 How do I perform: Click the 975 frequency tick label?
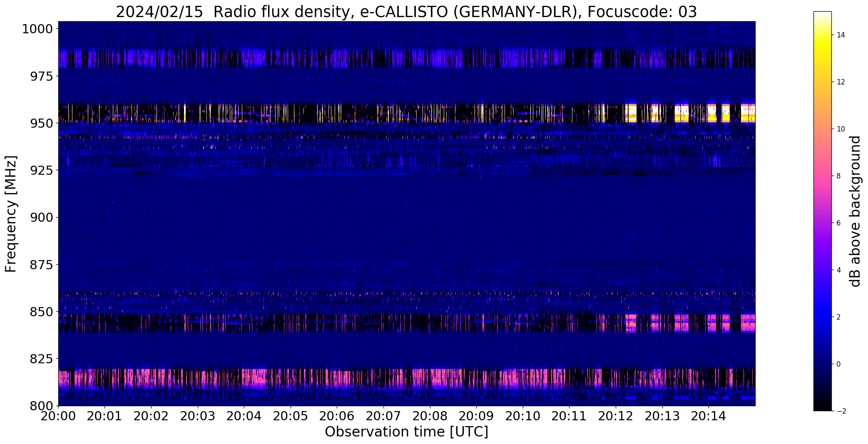tap(41, 76)
